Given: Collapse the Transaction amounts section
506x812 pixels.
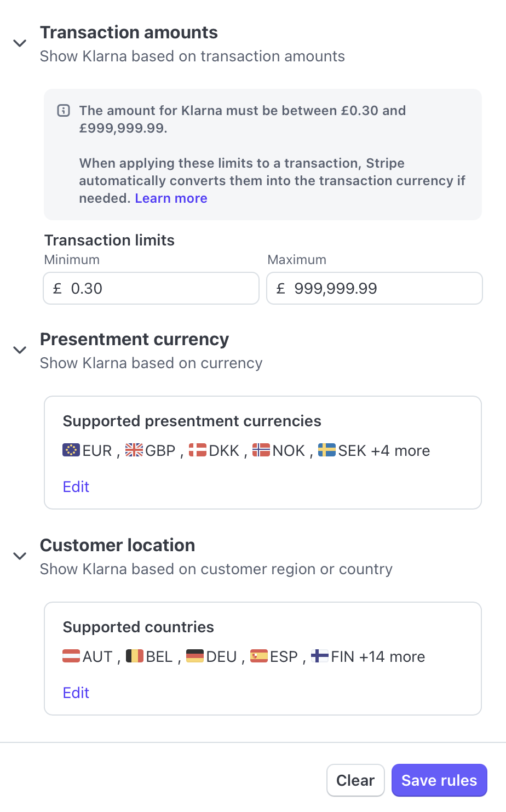Looking at the screenshot, I should pos(20,43).
